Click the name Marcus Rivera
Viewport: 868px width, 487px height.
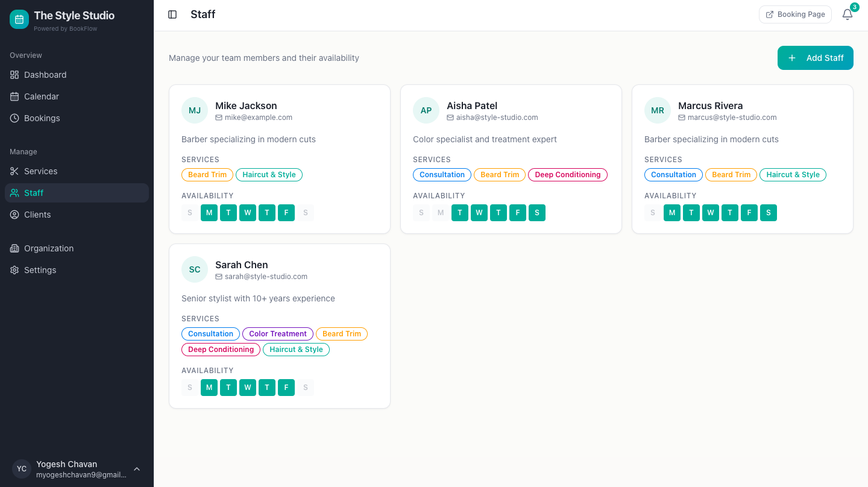tap(710, 105)
